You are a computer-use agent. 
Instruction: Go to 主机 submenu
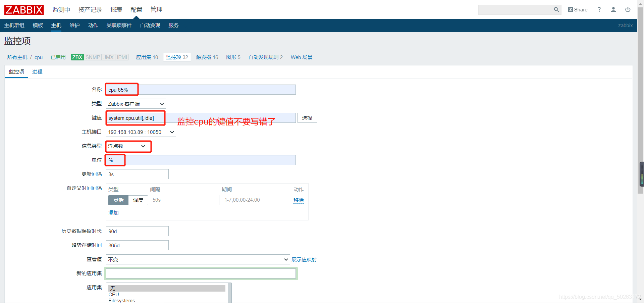[56, 26]
